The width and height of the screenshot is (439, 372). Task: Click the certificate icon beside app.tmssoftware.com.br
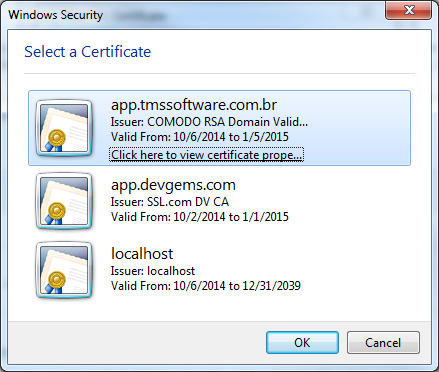(x=64, y=128)
